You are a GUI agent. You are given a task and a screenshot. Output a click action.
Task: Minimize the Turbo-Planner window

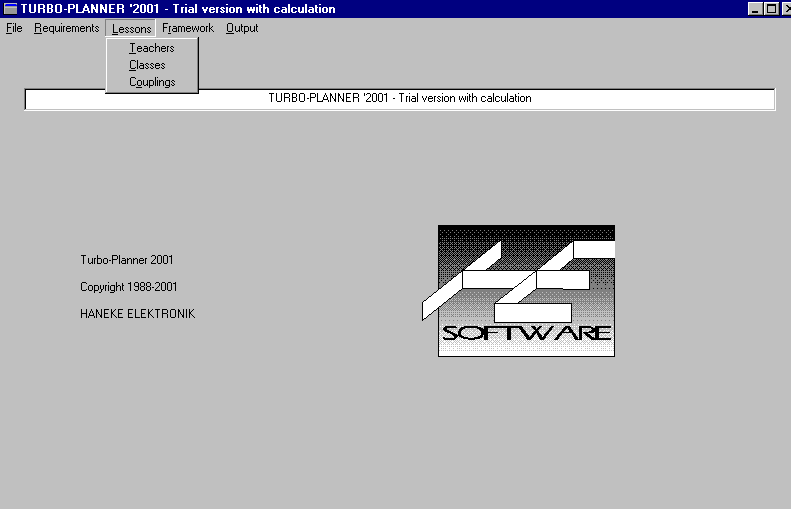click(x=755, y=9)
